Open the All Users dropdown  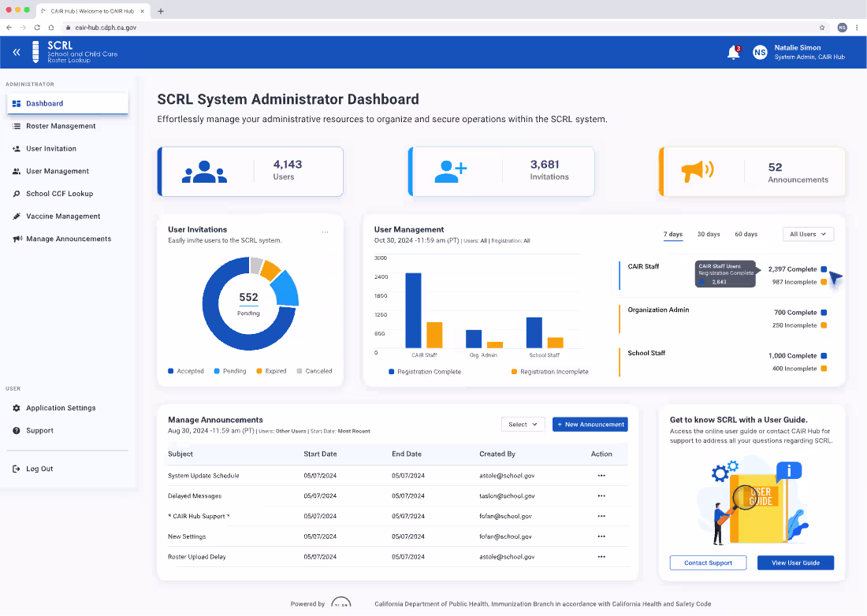click(808, 234)
